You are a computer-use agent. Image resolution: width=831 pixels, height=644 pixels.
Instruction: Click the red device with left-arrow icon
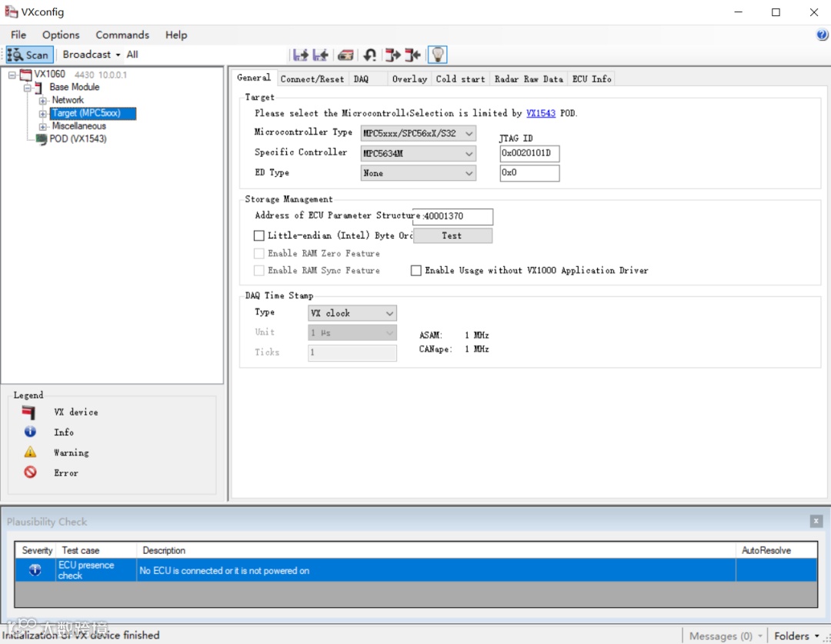(x=413, y=55)
